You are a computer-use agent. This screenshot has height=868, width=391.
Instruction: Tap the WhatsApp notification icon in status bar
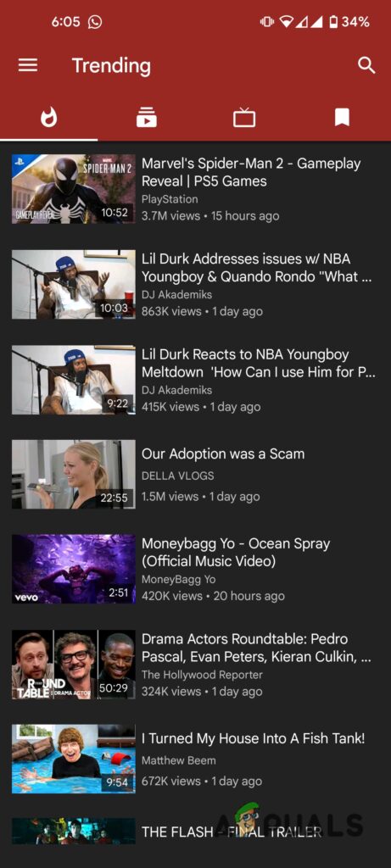point(95,22)
